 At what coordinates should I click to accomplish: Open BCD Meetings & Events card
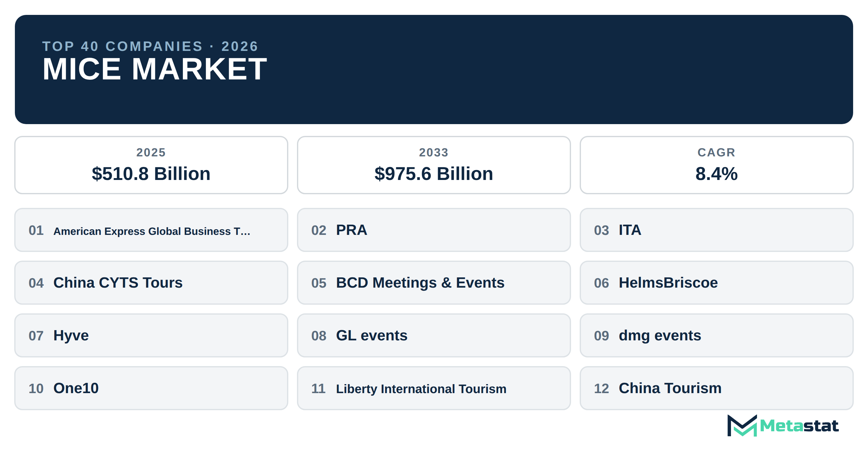click(434, 283)
